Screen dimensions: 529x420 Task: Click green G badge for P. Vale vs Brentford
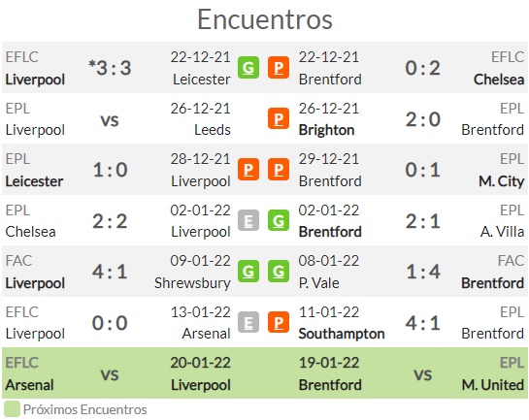279,271
